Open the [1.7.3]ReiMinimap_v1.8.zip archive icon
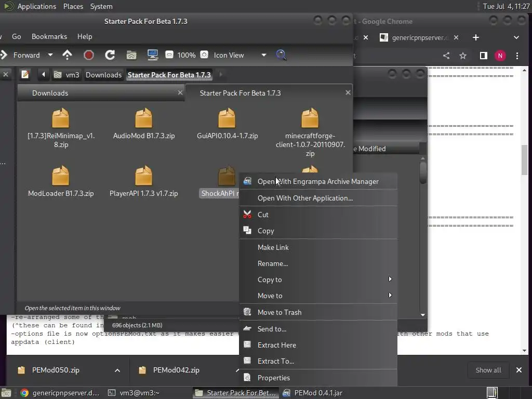Viewport: 532px width, 399px height. pos(61,118)
